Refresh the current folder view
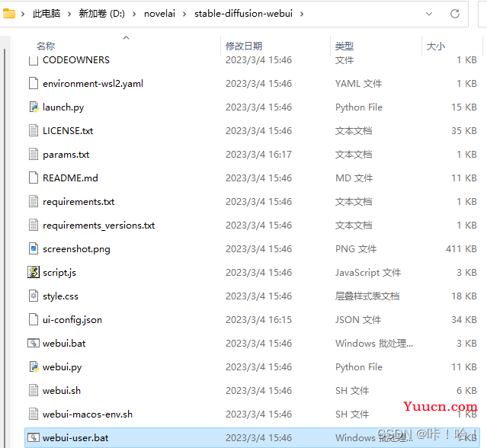The height and width of the screenshot is (448, 487). pos(455,14)
